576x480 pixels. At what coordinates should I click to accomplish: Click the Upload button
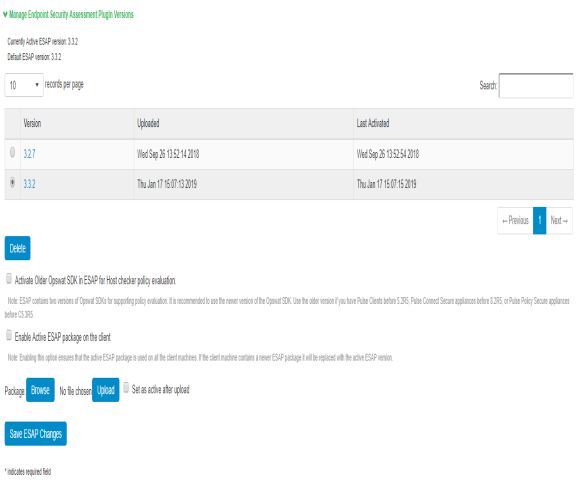click(x=106, y=390)
